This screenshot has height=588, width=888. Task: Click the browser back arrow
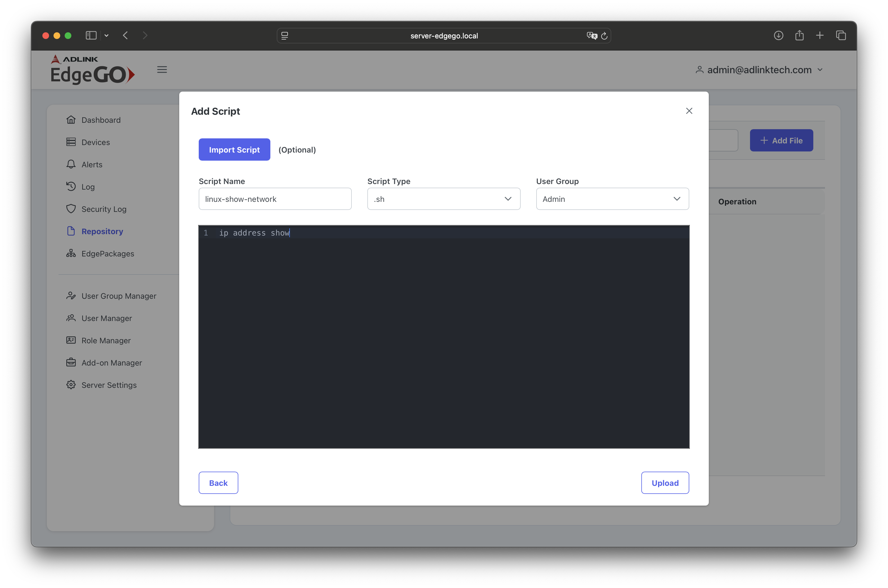click(x=126, y=36)
